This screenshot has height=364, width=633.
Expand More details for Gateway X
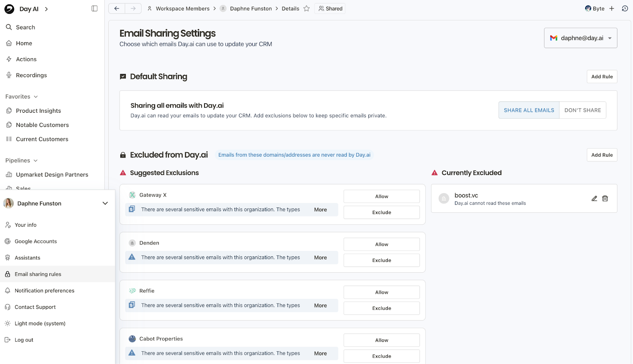click(x=320, y=210)
